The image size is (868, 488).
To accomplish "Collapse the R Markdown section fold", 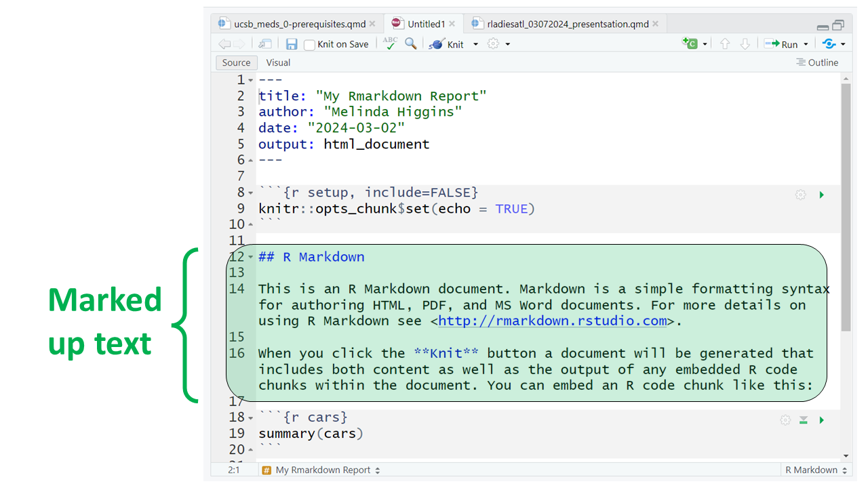I will [x=250, y=258].
